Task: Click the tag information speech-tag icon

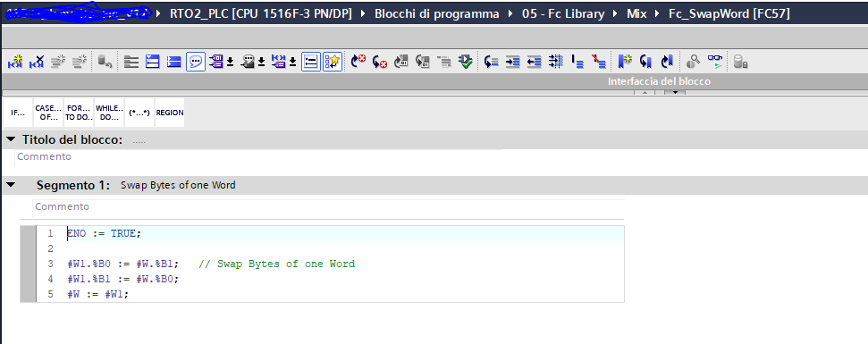Action: tap(248, 62)
